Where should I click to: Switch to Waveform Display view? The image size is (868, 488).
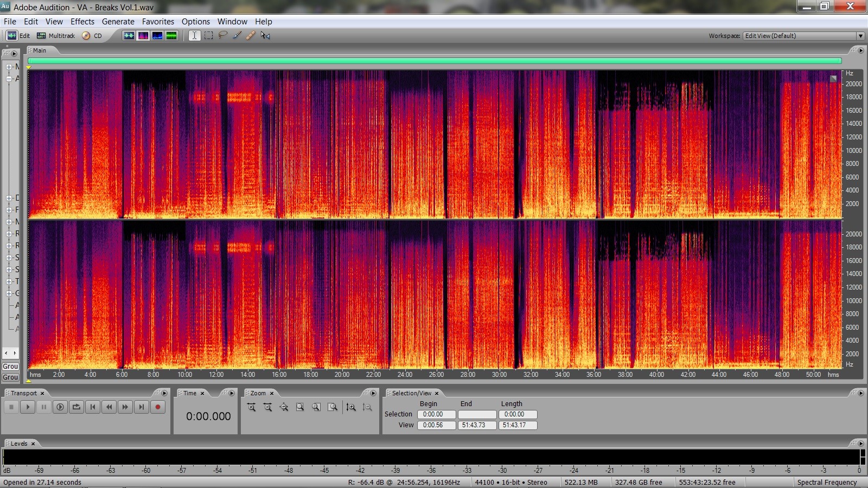(129, 35)
